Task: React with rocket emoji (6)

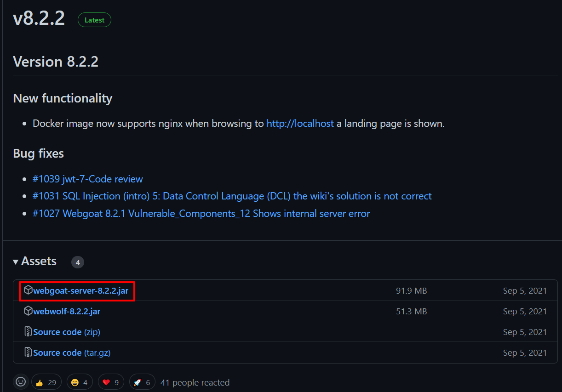Action: point(142,382)
